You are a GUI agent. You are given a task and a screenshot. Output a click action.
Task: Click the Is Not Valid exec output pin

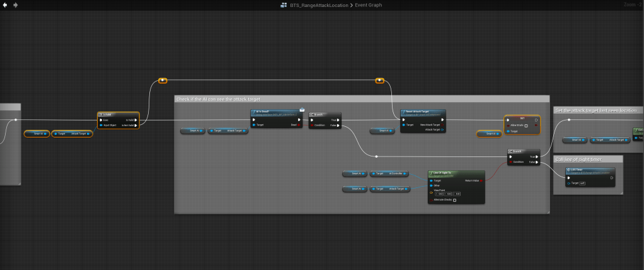tap(135, 125)
